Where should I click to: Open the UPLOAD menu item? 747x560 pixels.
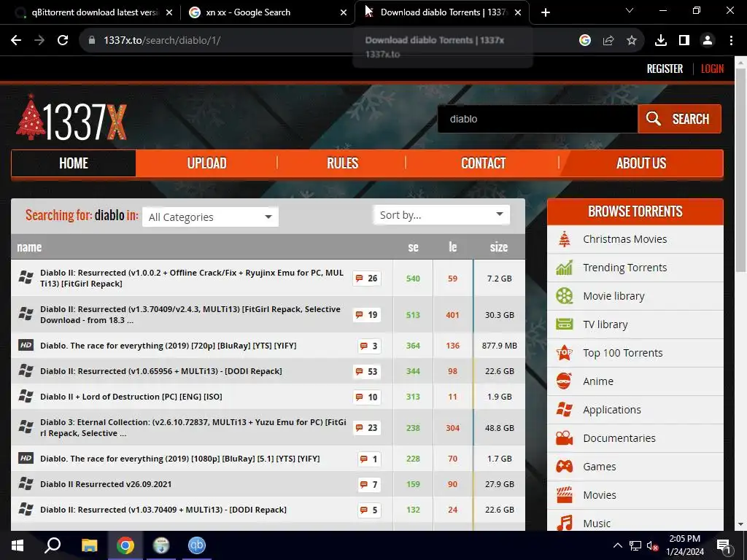(206, 163)
